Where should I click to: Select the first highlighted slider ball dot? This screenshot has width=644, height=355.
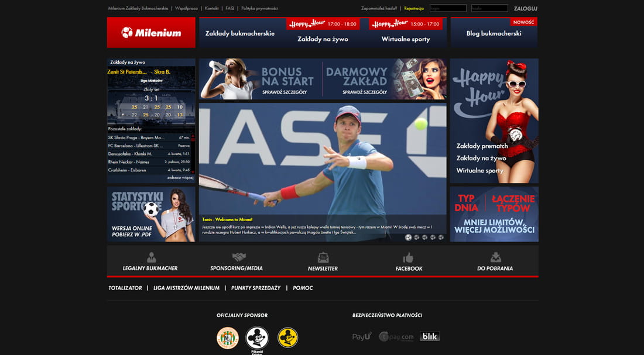click(x=408, y=237)
